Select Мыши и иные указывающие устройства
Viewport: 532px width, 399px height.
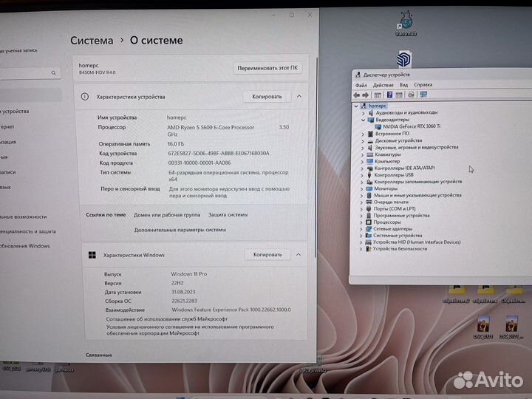pos(417,195)
